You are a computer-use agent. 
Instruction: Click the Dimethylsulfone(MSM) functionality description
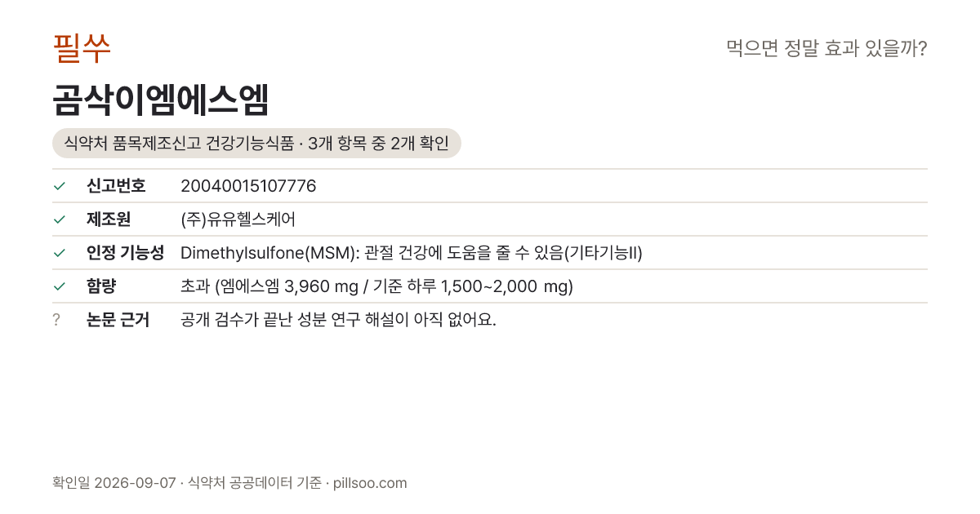tap(412, 253)
